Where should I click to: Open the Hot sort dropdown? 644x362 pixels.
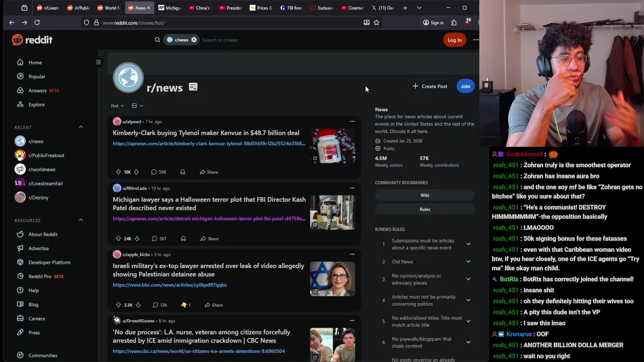(x=117, y=106)
